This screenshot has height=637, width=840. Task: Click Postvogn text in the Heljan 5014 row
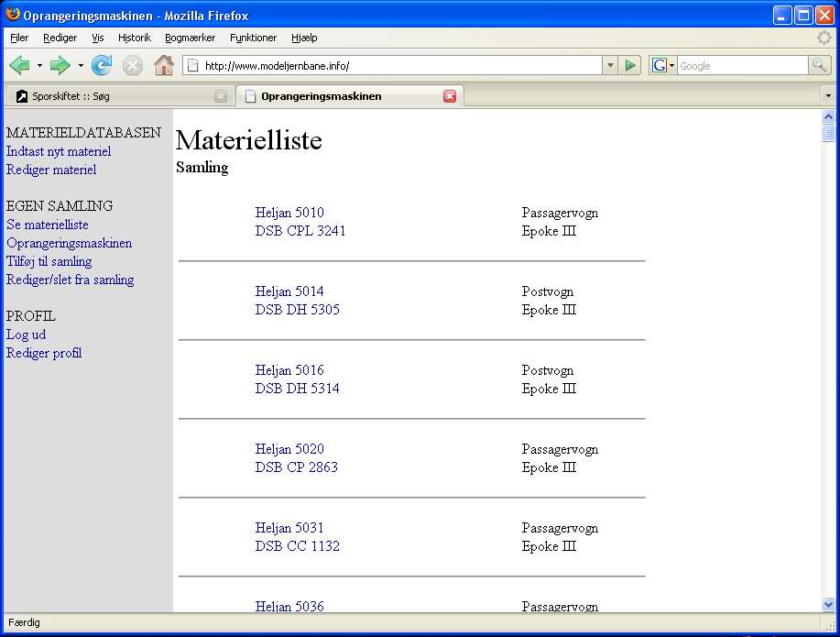[548, 292]
